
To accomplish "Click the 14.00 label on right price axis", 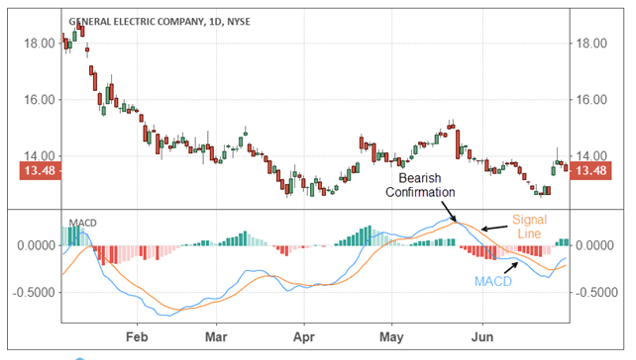I will tap(591, 155).
